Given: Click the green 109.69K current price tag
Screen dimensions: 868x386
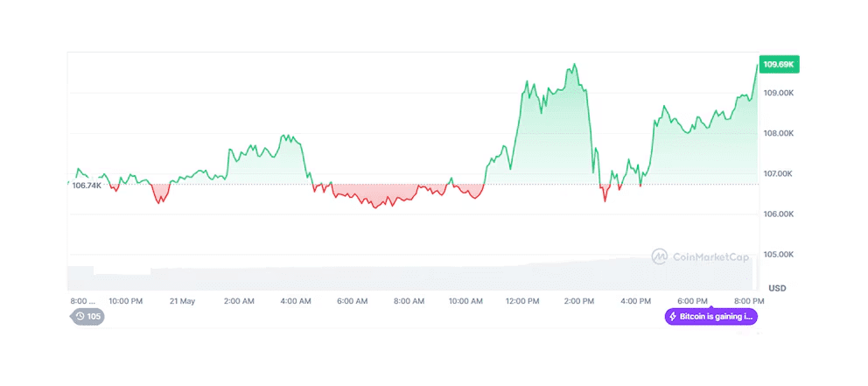Looking at the screenshot, I should [x=779, y=65].
